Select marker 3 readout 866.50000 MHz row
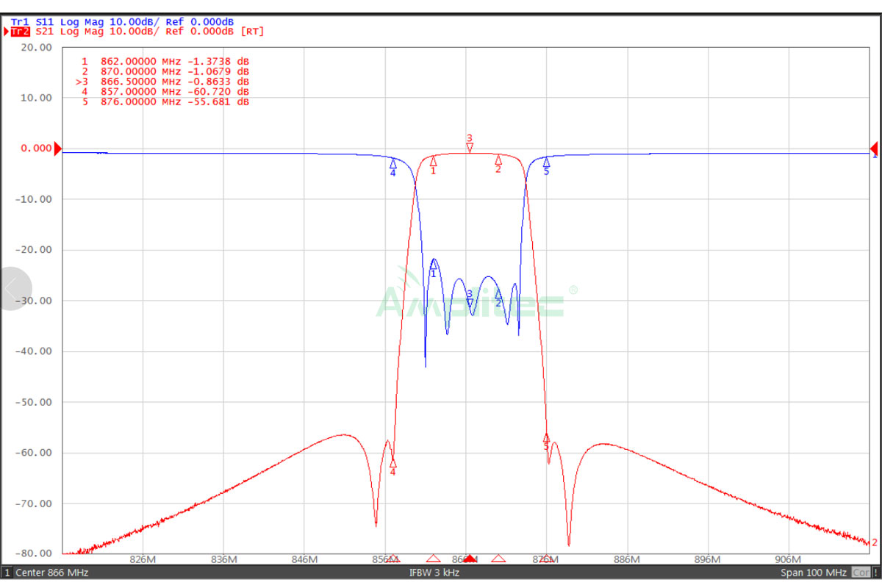The image size is (882, 588). pyautogui.click(x=163, y=82)
